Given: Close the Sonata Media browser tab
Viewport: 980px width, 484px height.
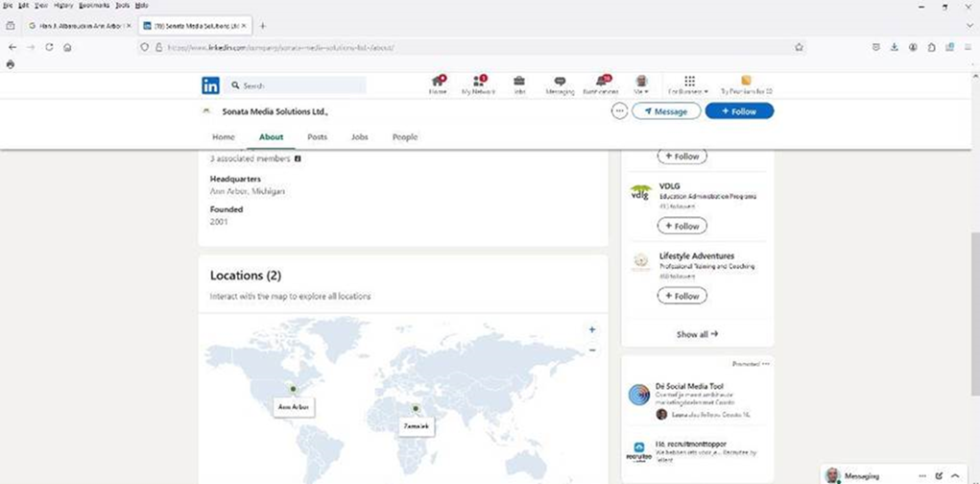Looking at the screenshot, I should click(245, 26).
